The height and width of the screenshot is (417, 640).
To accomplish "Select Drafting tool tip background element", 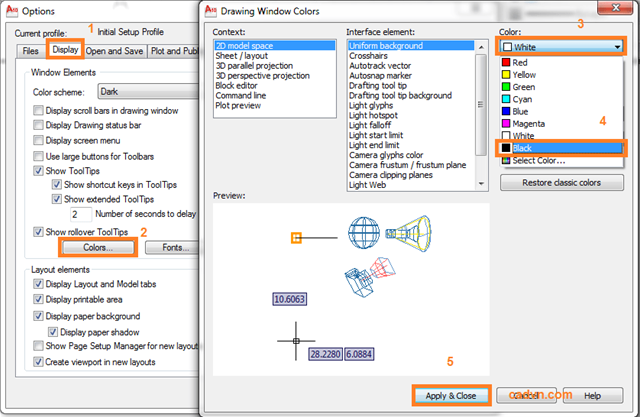I will [411, 95].
